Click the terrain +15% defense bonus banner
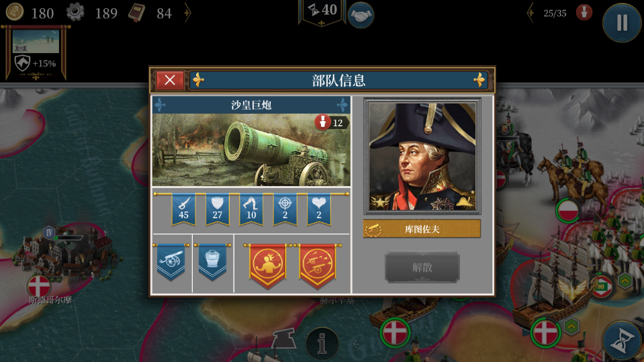 [x=36, y=52]
